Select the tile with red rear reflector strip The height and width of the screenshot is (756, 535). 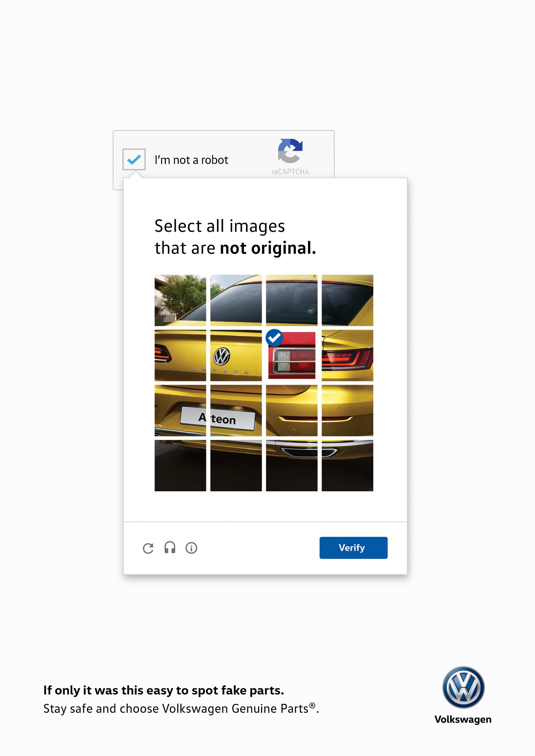[x=292, y=410]
